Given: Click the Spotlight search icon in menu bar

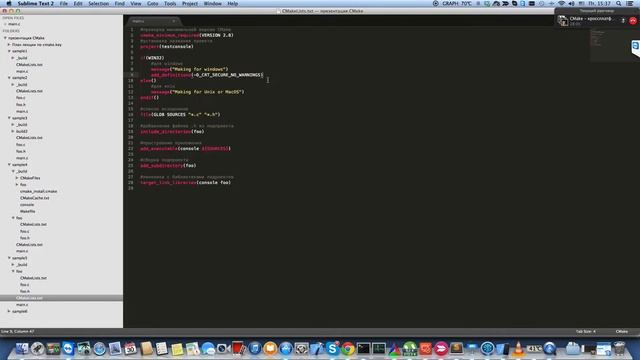Looking at the screenshot, I should coord(619,3).
